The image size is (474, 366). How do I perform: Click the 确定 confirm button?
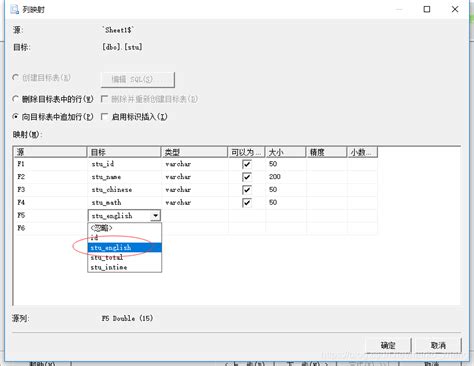388,345
